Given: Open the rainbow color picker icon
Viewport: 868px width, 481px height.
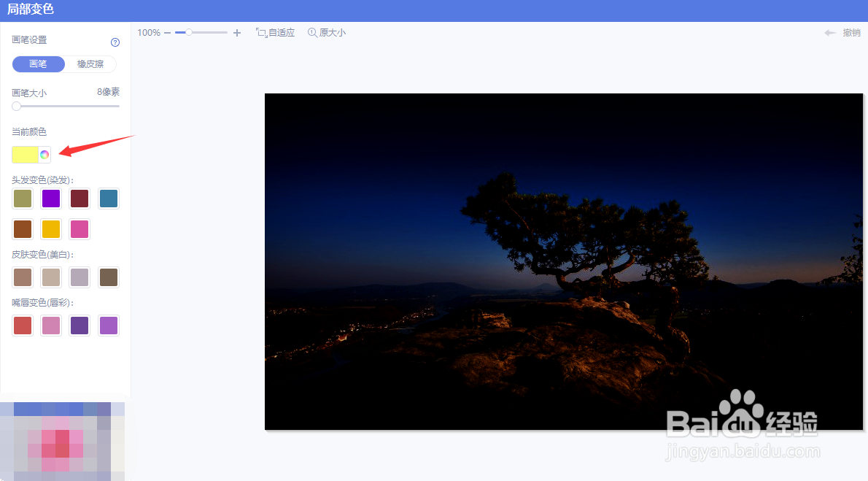Looking at the screenshot, I should coord(44,154).
